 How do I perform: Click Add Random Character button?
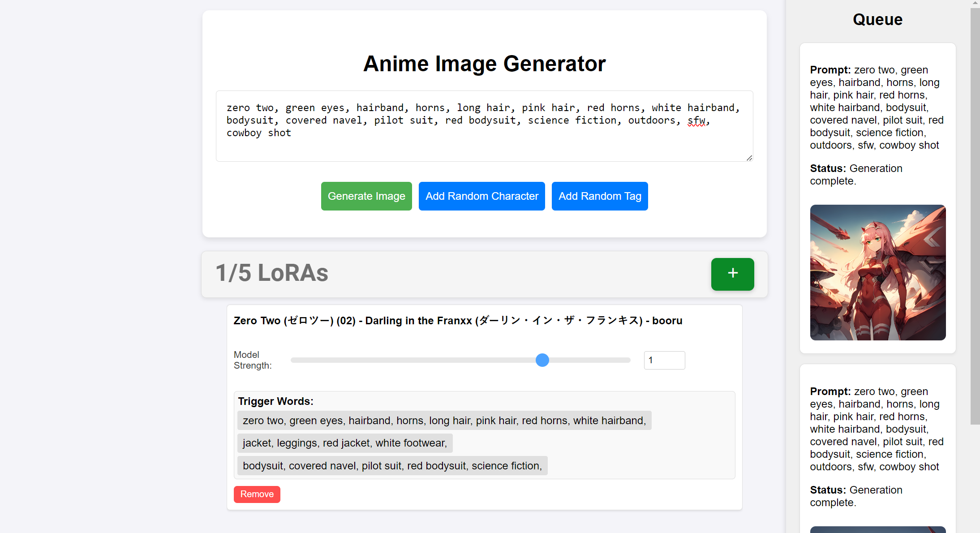(481, 196)
